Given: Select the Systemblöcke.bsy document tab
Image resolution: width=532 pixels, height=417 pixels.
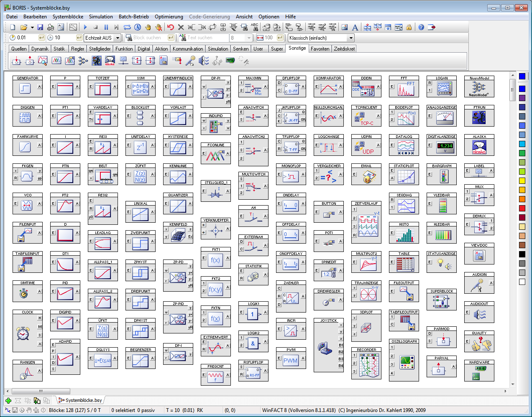Looking at the screenshot, I should click(81, 400).
